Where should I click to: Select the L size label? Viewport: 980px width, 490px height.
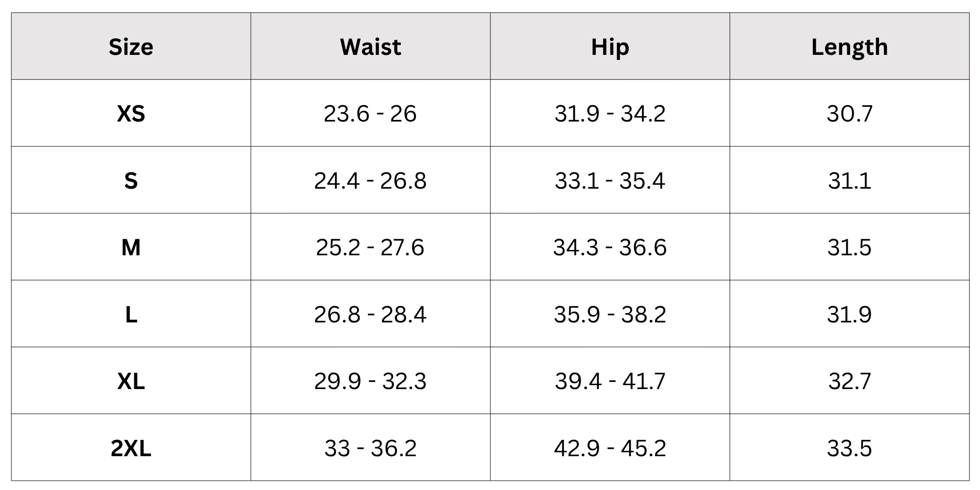coord(131,315)
